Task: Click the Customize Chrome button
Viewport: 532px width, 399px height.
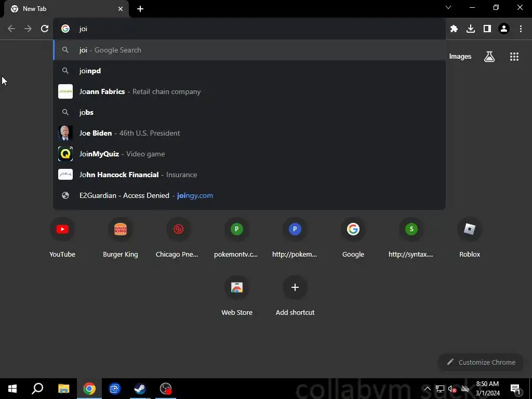Action: [x=481, y=362]
